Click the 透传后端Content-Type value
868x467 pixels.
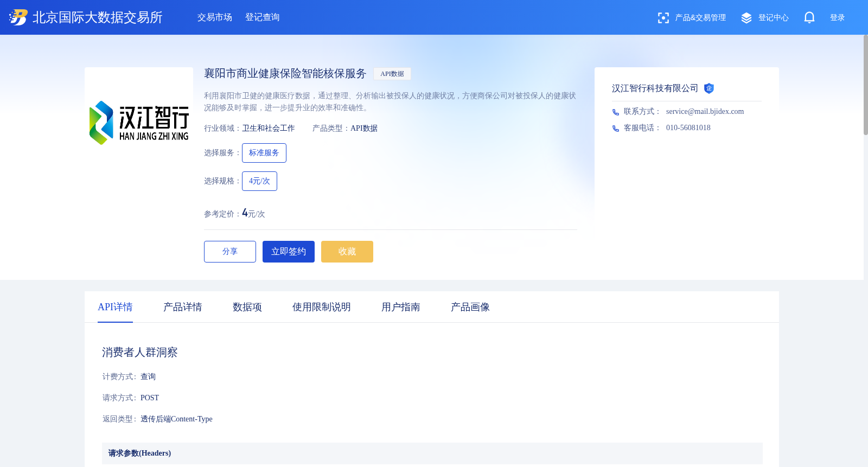pos(176,419)
